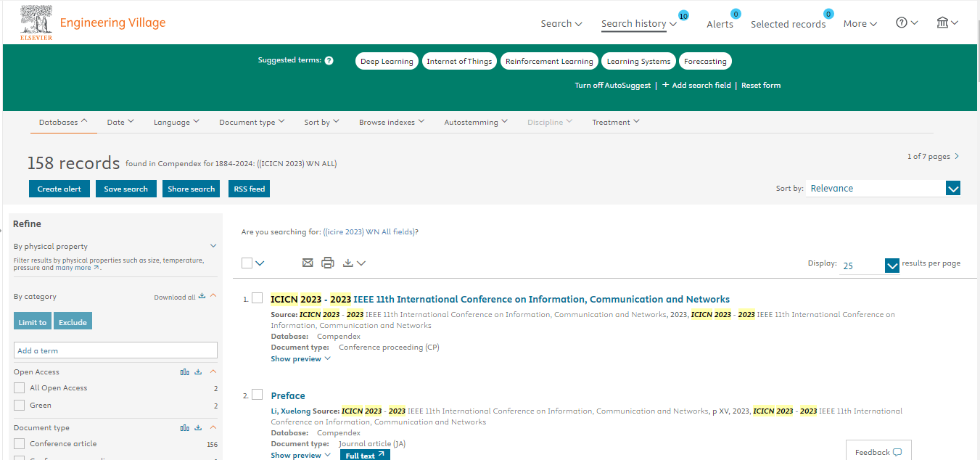980x460 pixels.
Task: Go to next results page arrow
Action: [957, 156]
